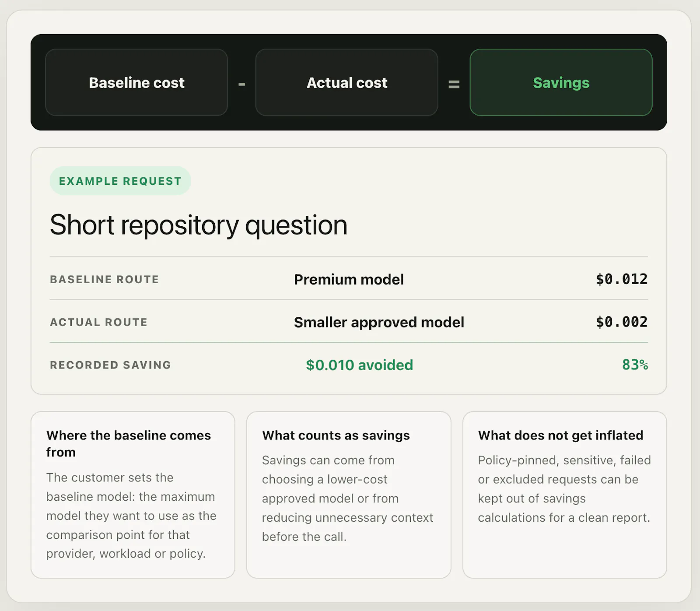Click the customer sets the baseline paragraph
700x611 pixels.
[131, 516]
